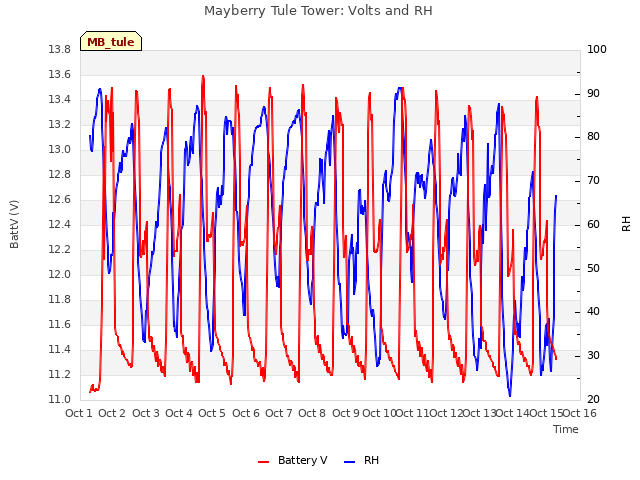
Task: Click the 80 RH tick label
Action: (593, 137)
